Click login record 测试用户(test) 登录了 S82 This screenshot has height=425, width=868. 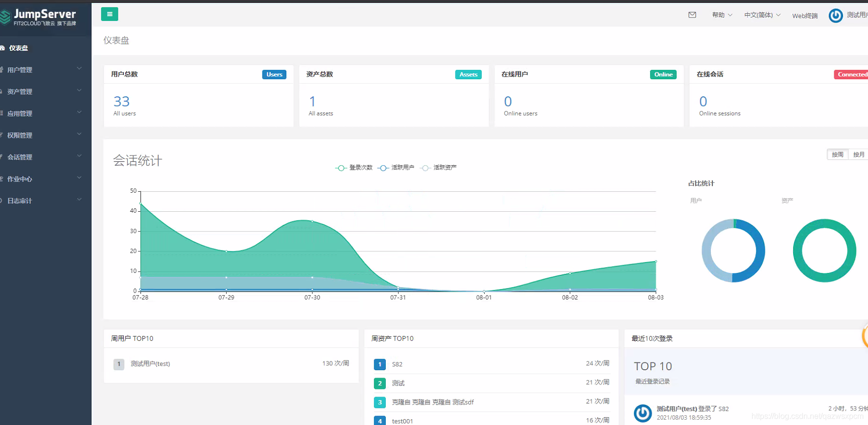coord(692,409)
